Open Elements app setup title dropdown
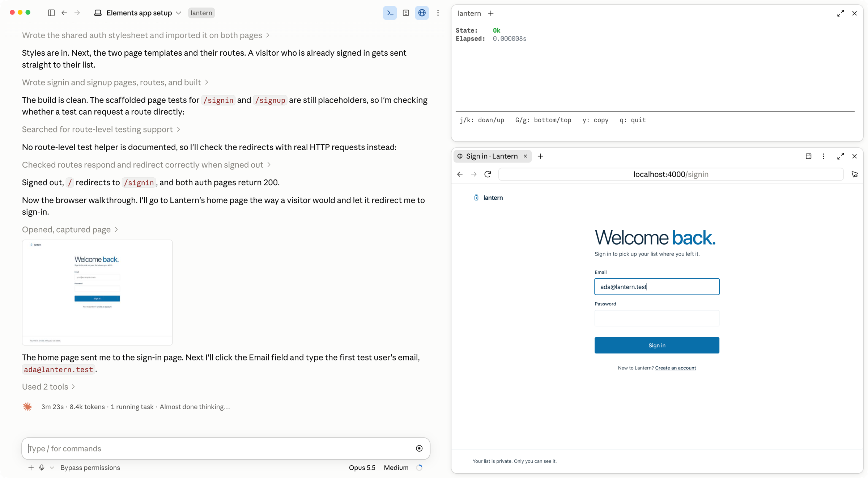 (x=138, y=13)
